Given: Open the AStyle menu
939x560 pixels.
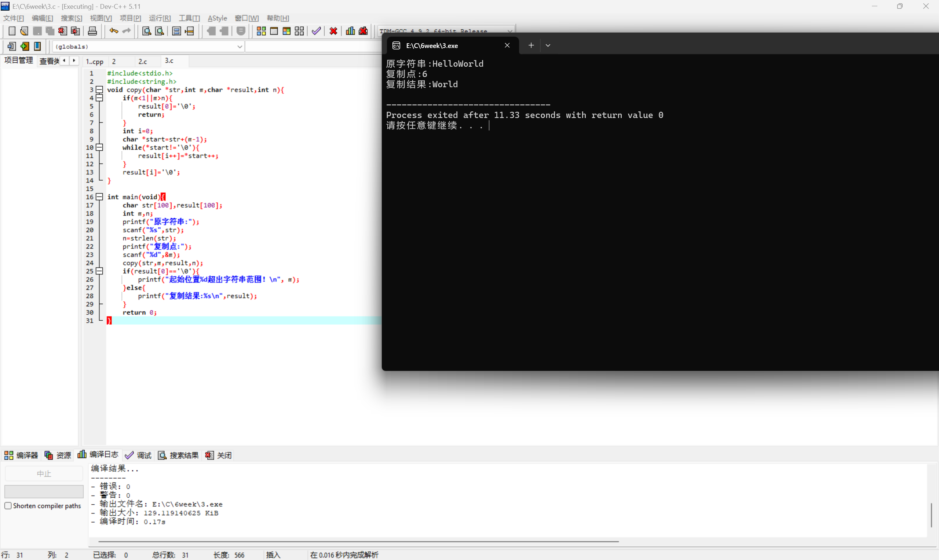Looking at the screenshot, I should pyautogui.click(x=217, y=18).
